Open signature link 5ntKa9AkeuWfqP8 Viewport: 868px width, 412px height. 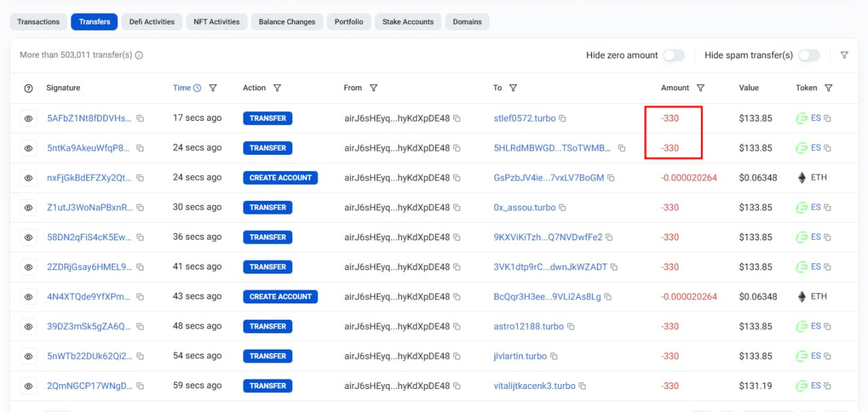click(90, 148)
